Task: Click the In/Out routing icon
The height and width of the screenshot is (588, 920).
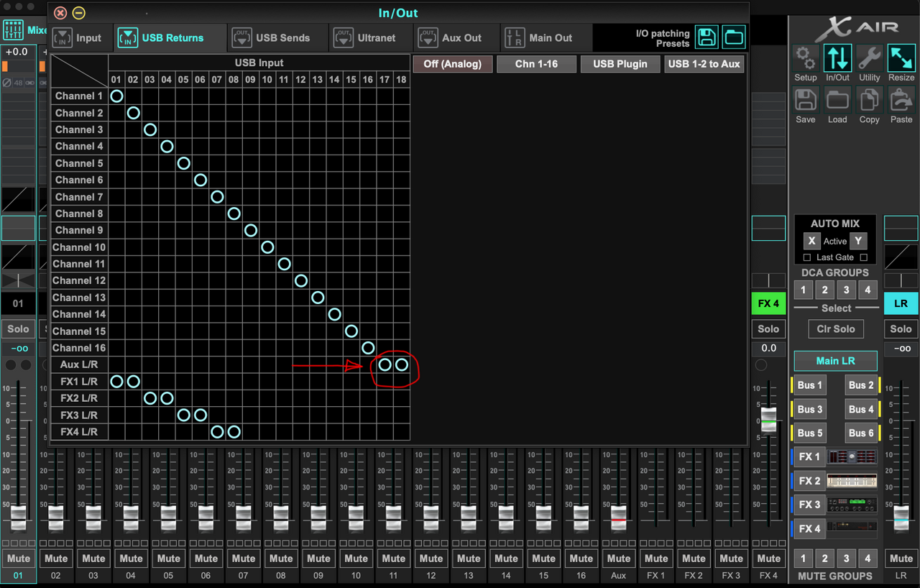Action: [837, 59]
